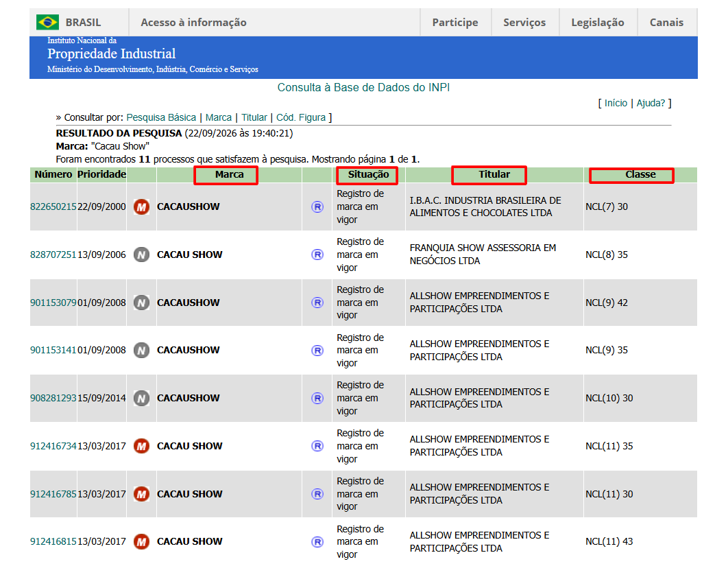Image resolution: width=728 pixels, height=566 pixels.
Task: Click holder I.B.A.C. INDUSTRIA BRASILEIRA DE ALIMENTOS
Action: (485, 207)
